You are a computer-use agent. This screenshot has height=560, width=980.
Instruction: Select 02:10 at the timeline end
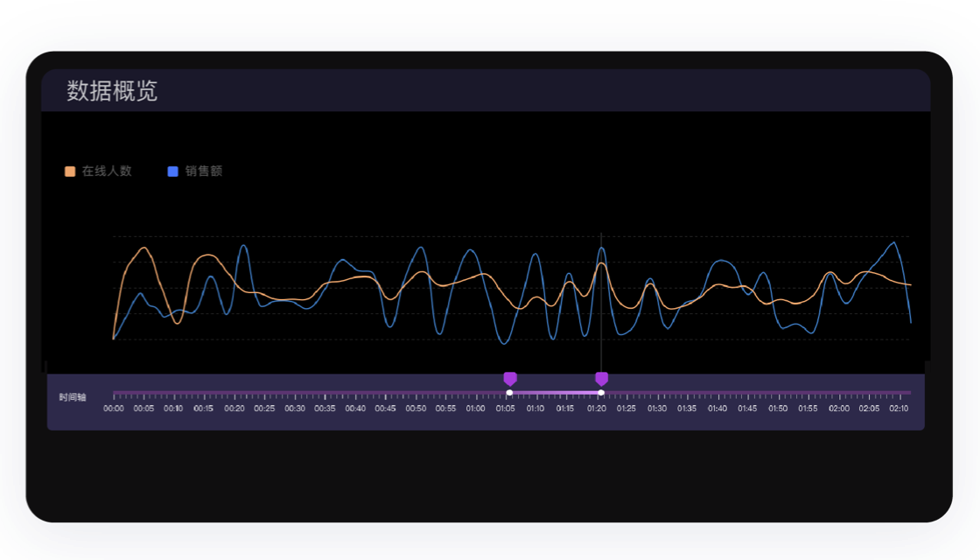point(899,409)
